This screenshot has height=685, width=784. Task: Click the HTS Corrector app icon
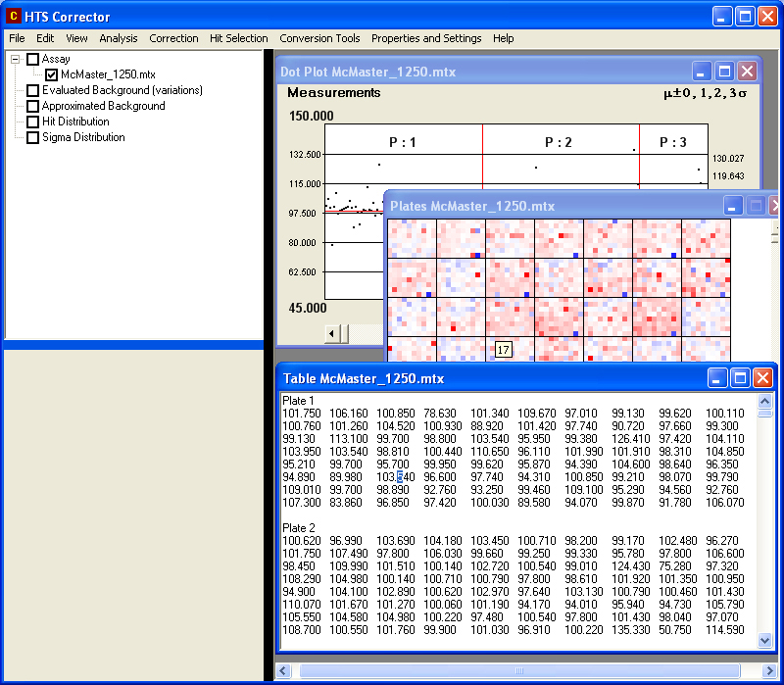(14, 16)
